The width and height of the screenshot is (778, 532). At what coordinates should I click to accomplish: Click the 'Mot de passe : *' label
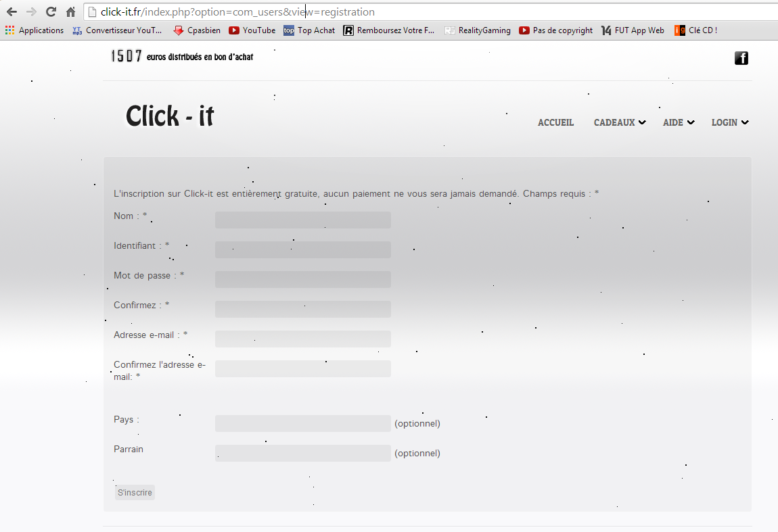(149, 275)
